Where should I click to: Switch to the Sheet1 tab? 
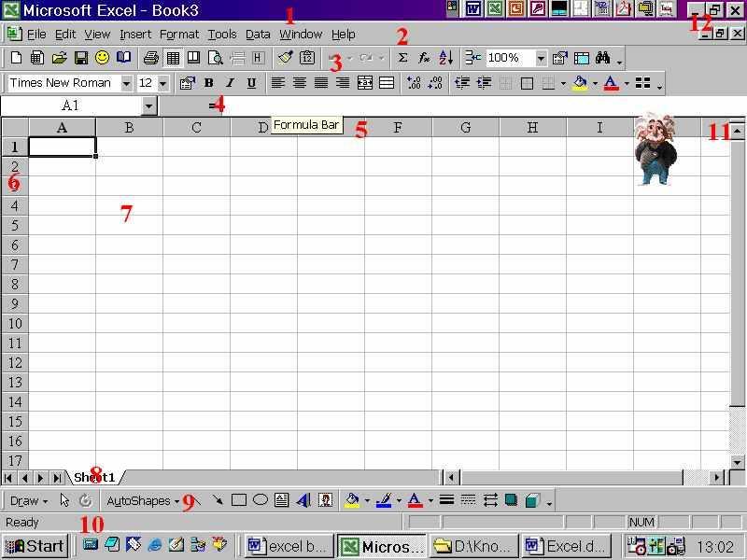coord(94,478)
